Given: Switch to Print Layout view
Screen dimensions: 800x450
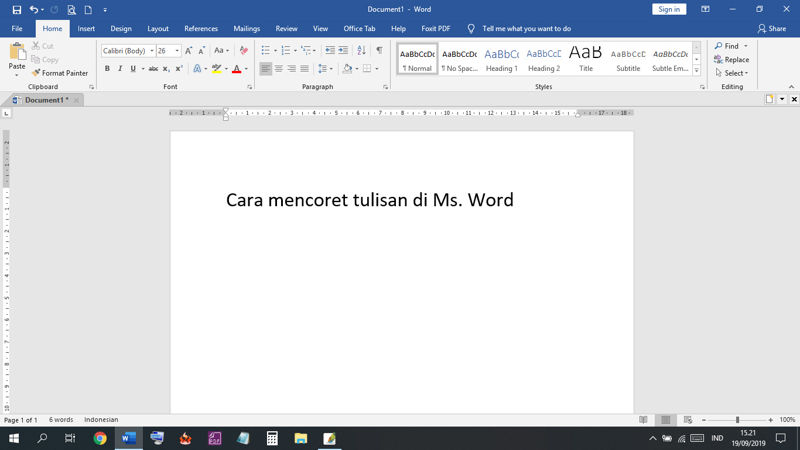Looking at the screenshot, I should (x=666, y=420).
